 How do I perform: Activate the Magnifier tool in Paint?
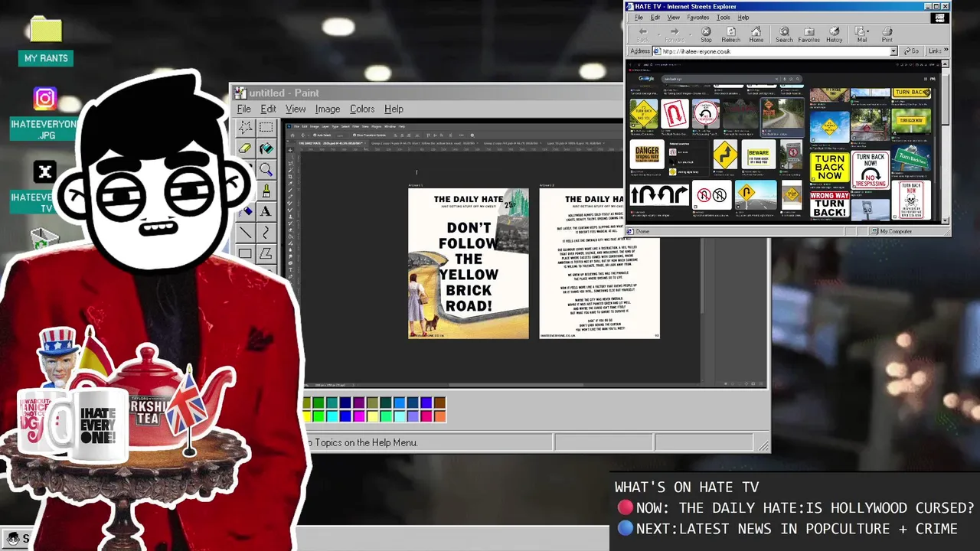click(x=266, y=169)
